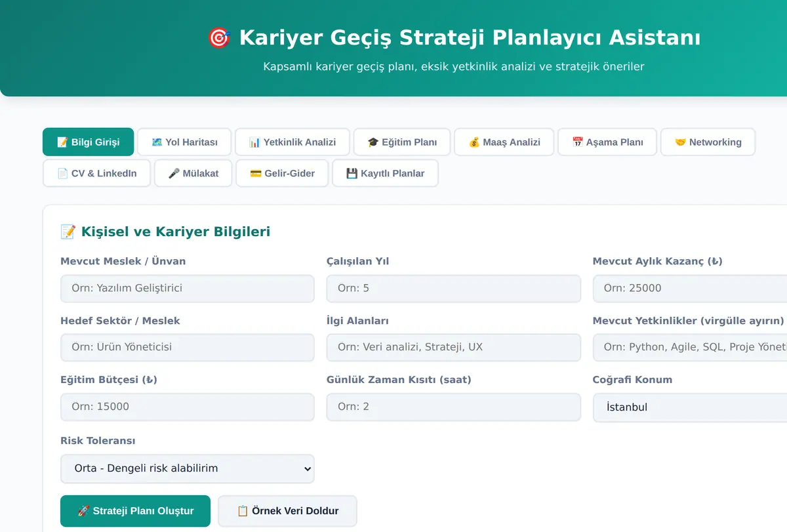Image resolution: width=787 pixels, height=532 pixels.
Task: Switch to the Networking tab
Action: pos(708,142)
